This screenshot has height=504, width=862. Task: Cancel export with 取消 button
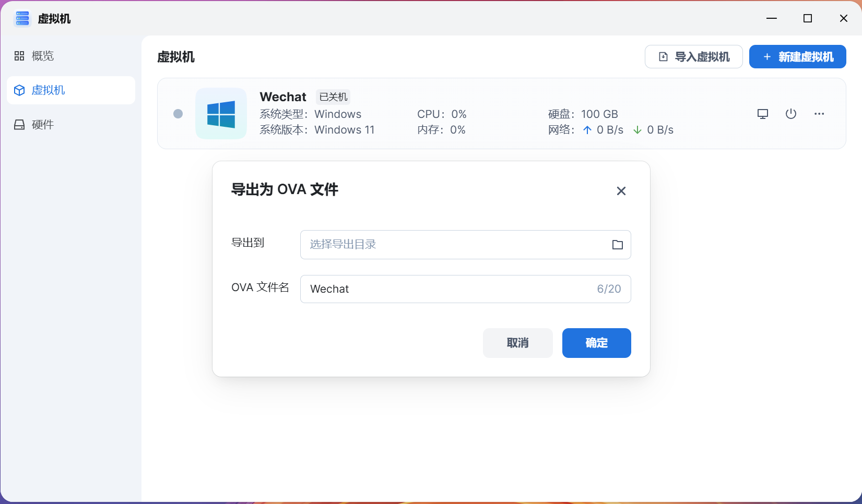click(517, 343)
